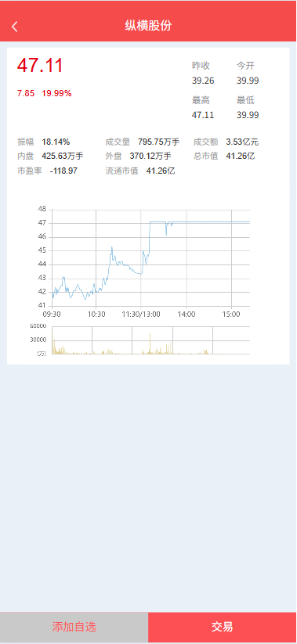Viewport: 297px width, 644px height.
Task: Select the 今开 value 39.99
Action: pos(248,81)
